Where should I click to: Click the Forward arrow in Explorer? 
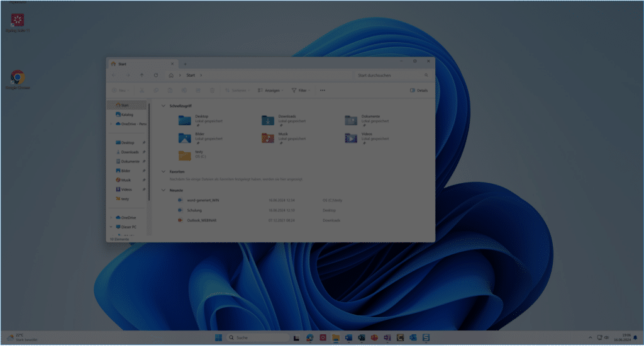128,76
